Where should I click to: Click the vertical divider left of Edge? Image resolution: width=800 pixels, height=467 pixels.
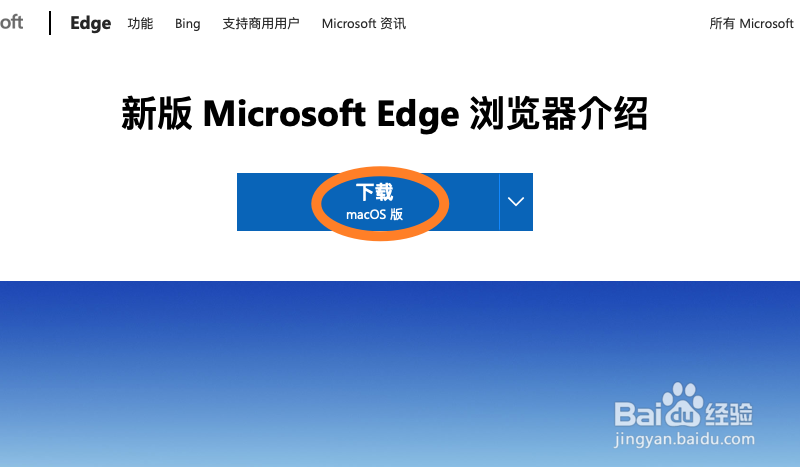coord(50,23)
